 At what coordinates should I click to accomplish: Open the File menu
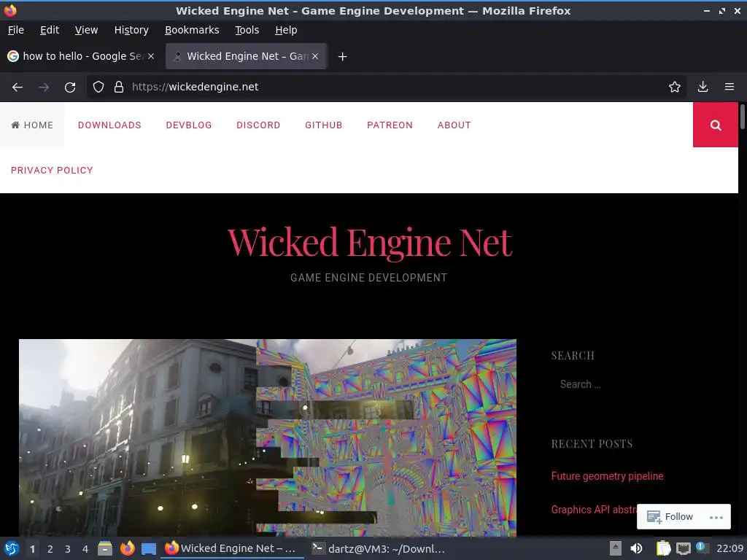point(16,30)
